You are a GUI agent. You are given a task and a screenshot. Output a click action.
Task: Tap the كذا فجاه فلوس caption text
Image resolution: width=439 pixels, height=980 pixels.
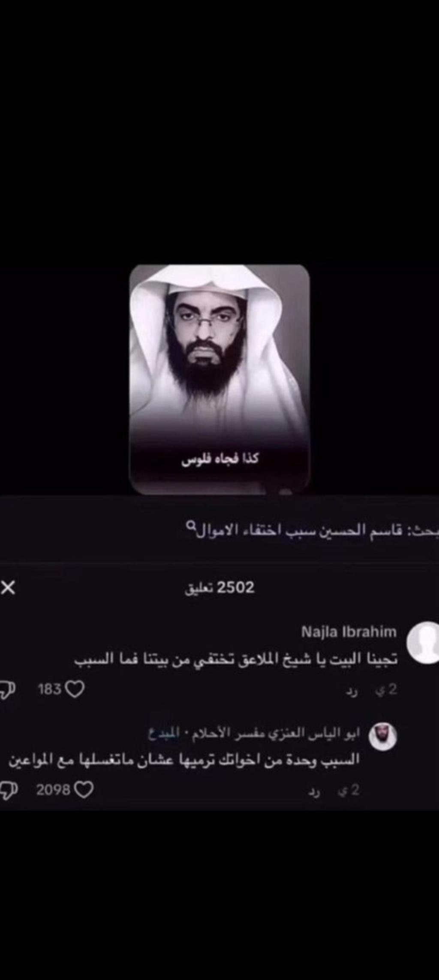(220, 459)
